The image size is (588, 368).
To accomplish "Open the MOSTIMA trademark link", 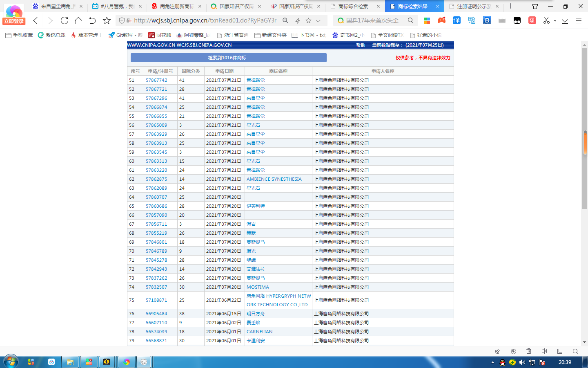I will (258, 287).
